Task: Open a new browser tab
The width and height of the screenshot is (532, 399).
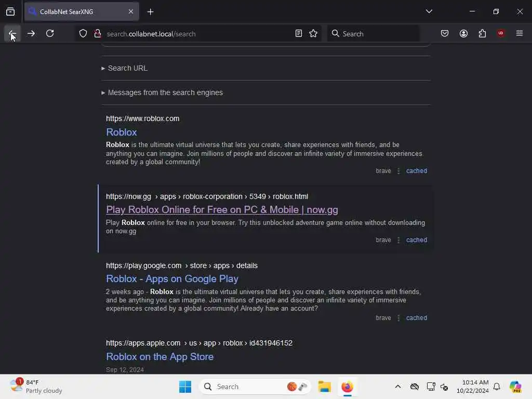Action: (x=150, y=12)
